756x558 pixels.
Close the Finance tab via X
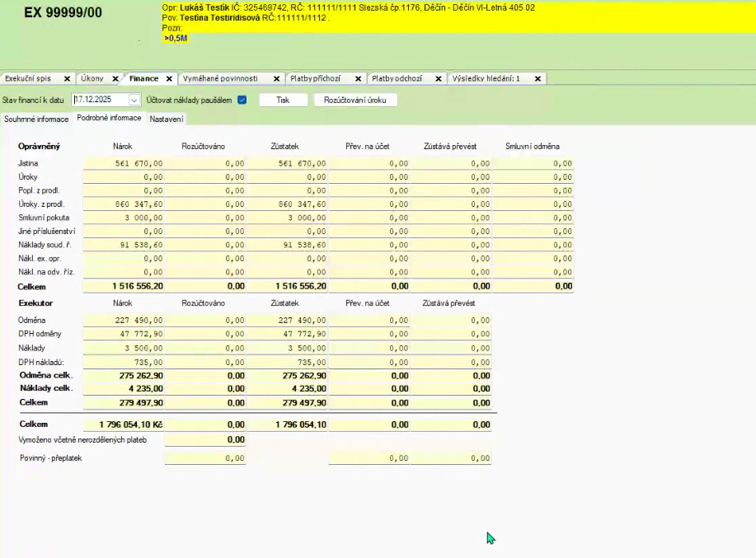[x=169, y=78]
